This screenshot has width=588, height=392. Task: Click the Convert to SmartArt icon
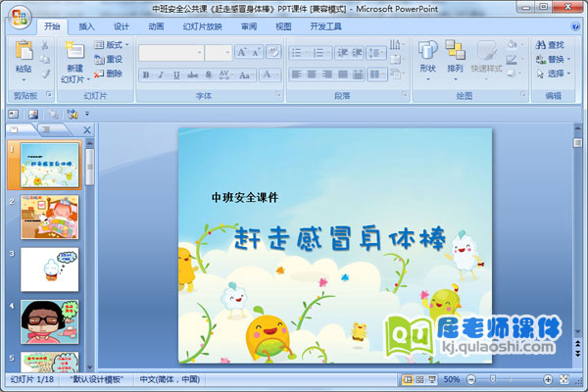[x=396, y=73]
